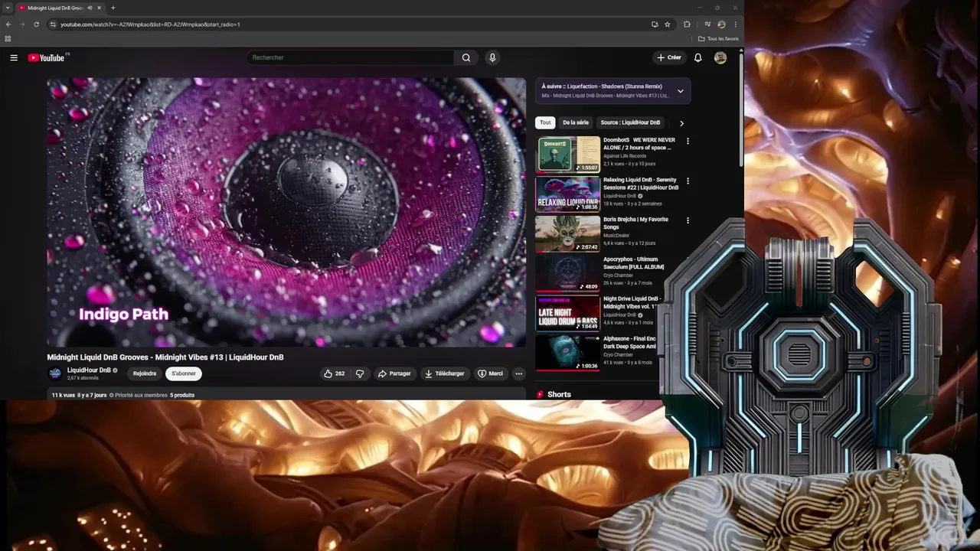
Task: Click the 'Créer' button
Action: (668, 57)
